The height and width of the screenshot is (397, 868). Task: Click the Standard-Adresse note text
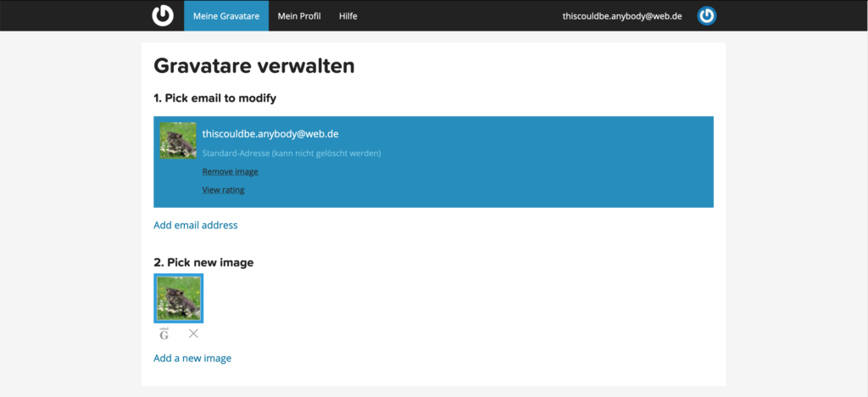(292, 153)
